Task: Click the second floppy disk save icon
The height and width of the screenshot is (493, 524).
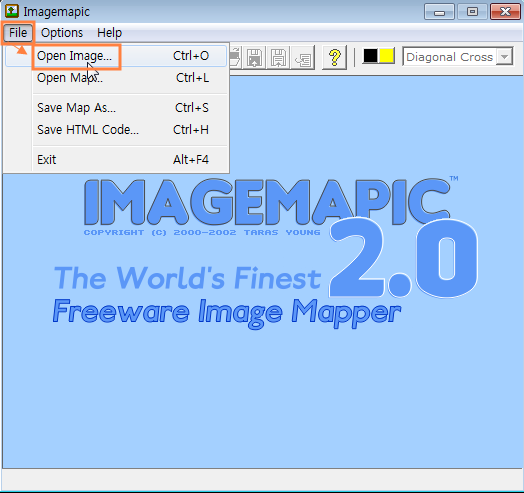Action: point(278,57)
